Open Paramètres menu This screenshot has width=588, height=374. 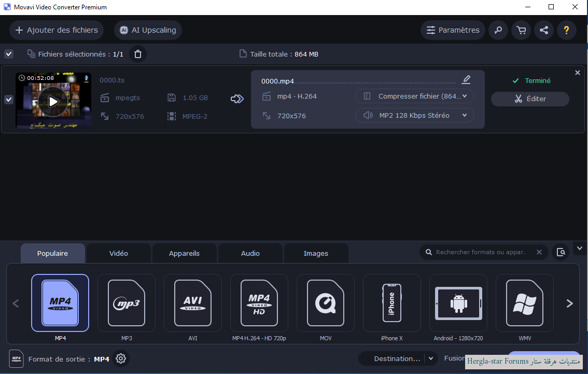(x=453, y=30)
